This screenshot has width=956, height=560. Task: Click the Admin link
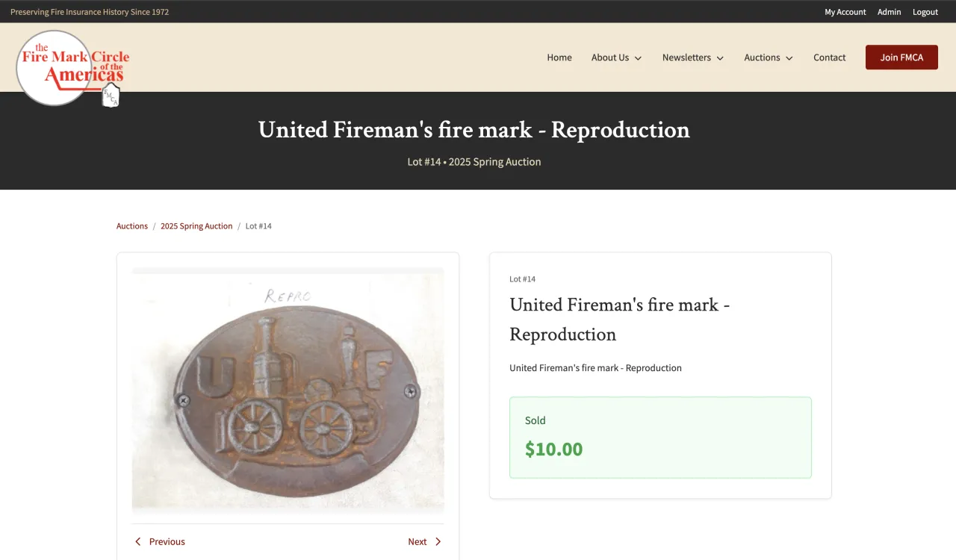point(889,12)
